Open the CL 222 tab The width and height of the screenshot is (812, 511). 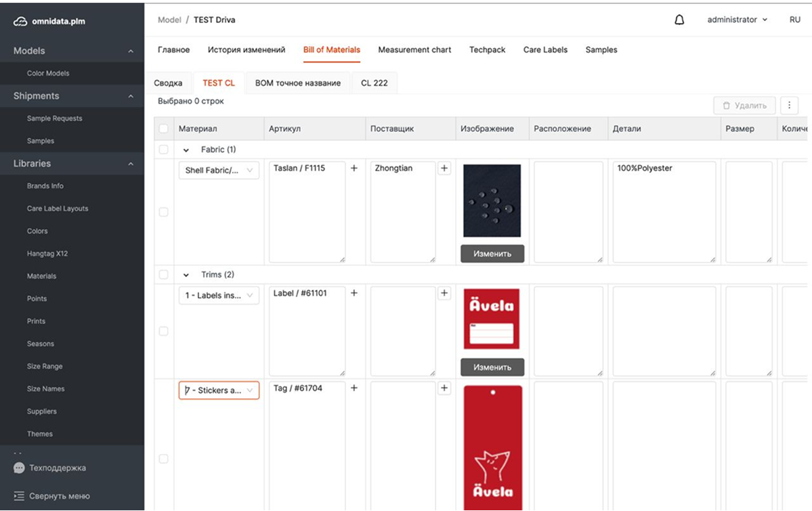pos(374,83)
